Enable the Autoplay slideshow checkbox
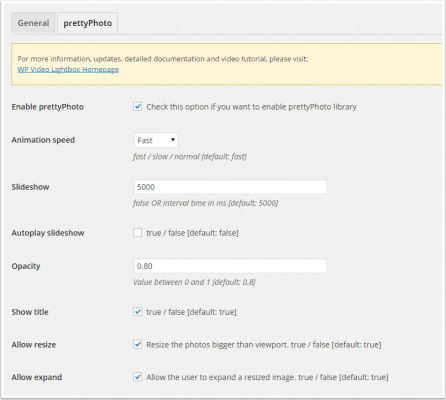Image resolution: width=446 pixels, height=400 pixels. (x=137, y=232)
